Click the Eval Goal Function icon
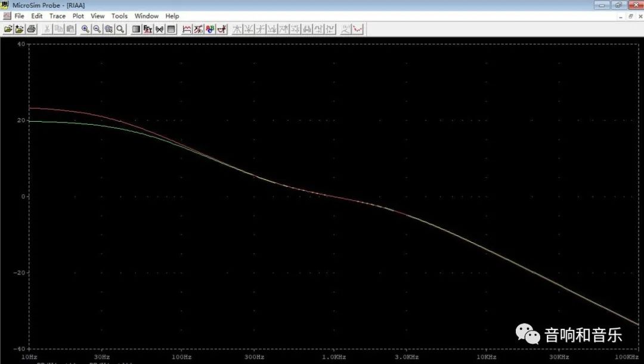Screen dimensions: 644x364 [x=199, y=29]
